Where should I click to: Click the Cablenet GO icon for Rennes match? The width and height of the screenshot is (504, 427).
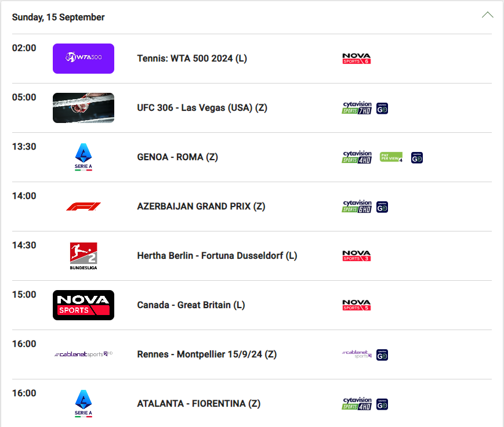382,355
